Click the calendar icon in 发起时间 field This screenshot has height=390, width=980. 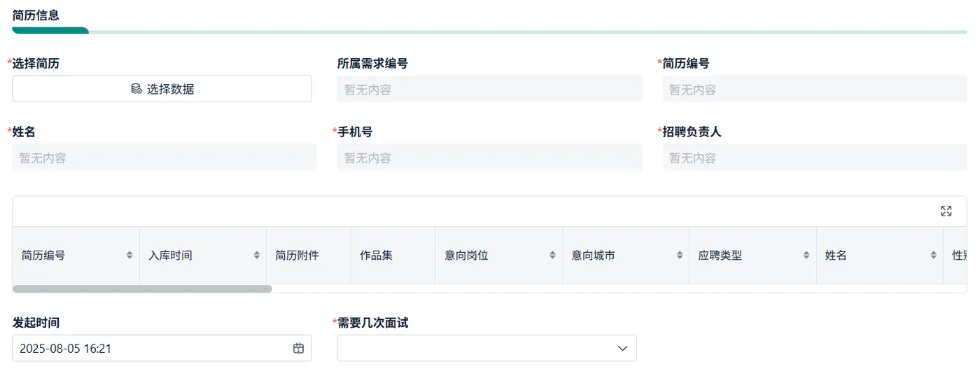pos(298,348)
